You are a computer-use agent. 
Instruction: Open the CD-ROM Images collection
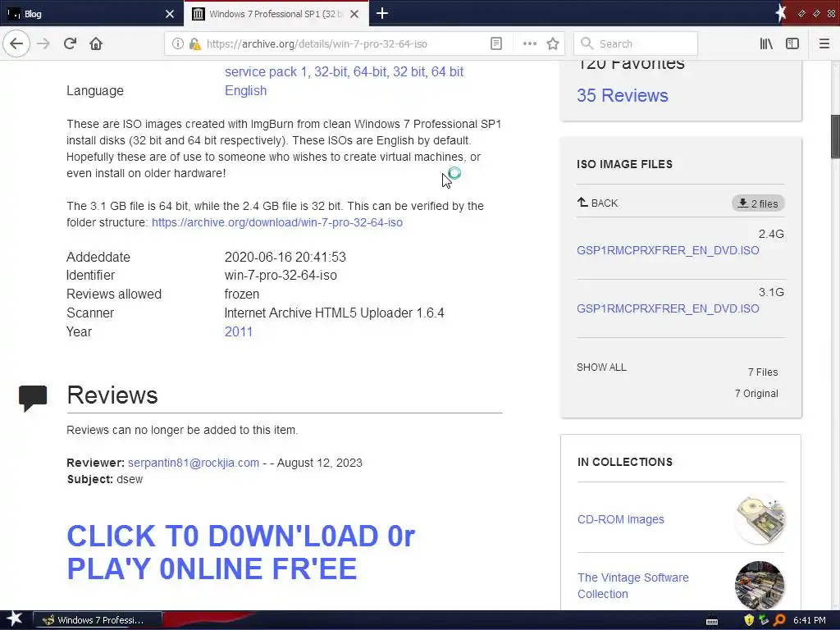point(620,519)
